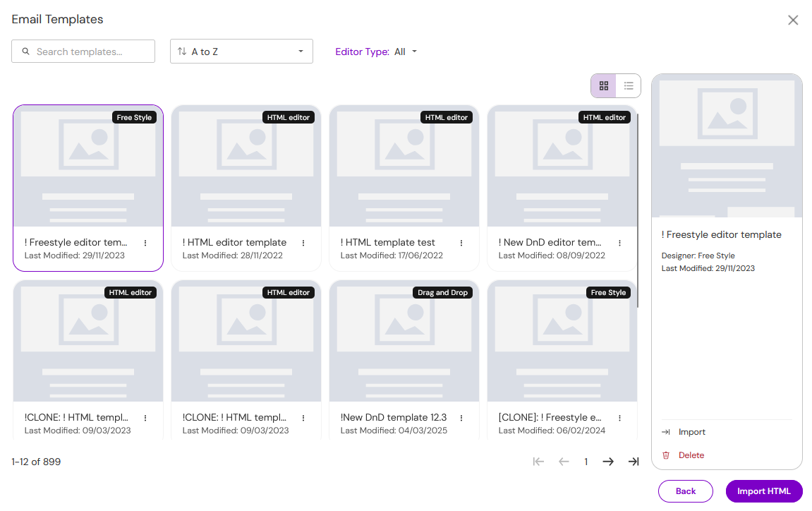Switch to list view

click(629, 86)
